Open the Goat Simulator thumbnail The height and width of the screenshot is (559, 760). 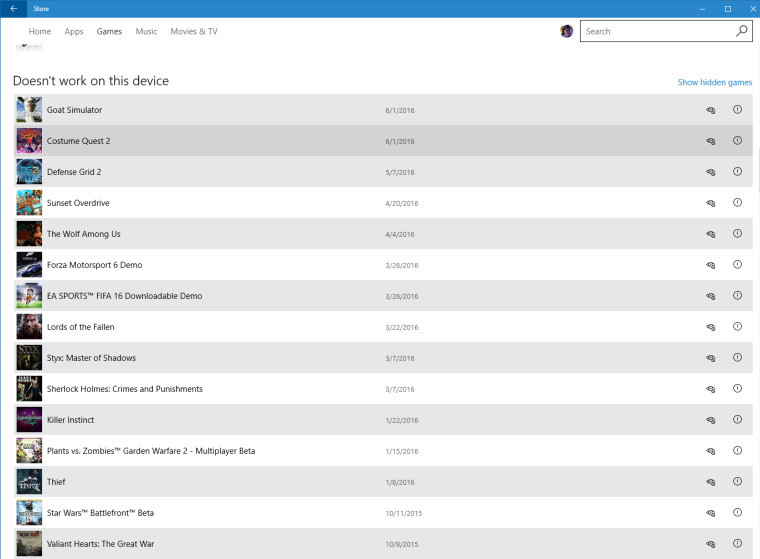click(x=29, y=110)
